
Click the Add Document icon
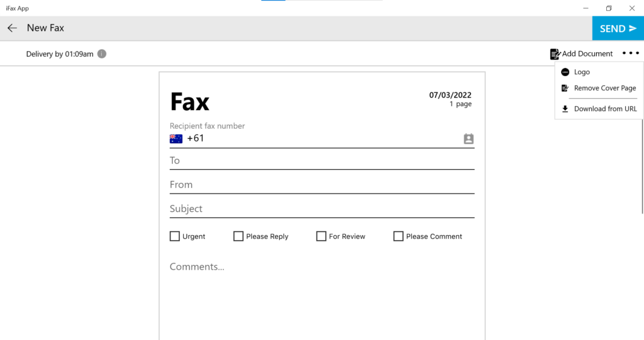click(555, 54)
